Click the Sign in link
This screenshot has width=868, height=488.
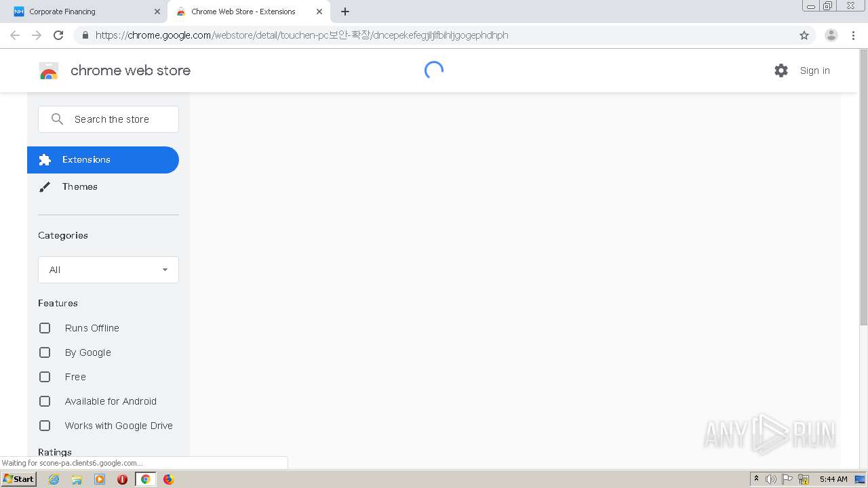[814, 70]
